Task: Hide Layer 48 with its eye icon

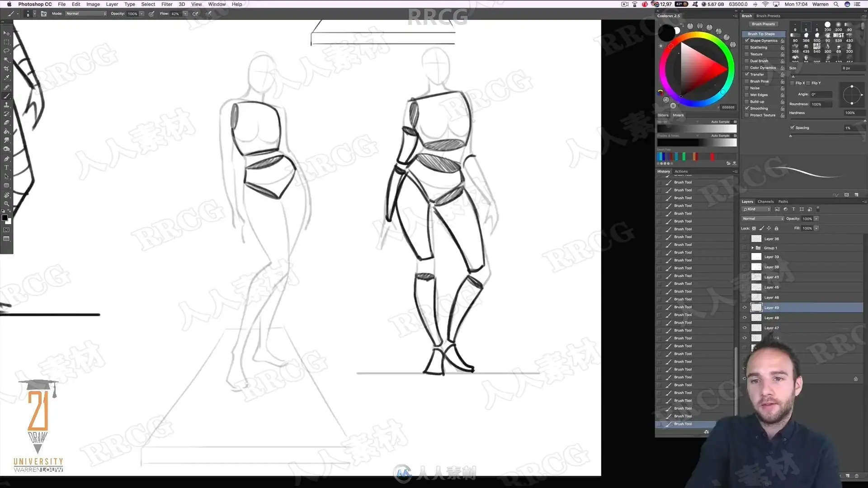Action: pos(745,318)
